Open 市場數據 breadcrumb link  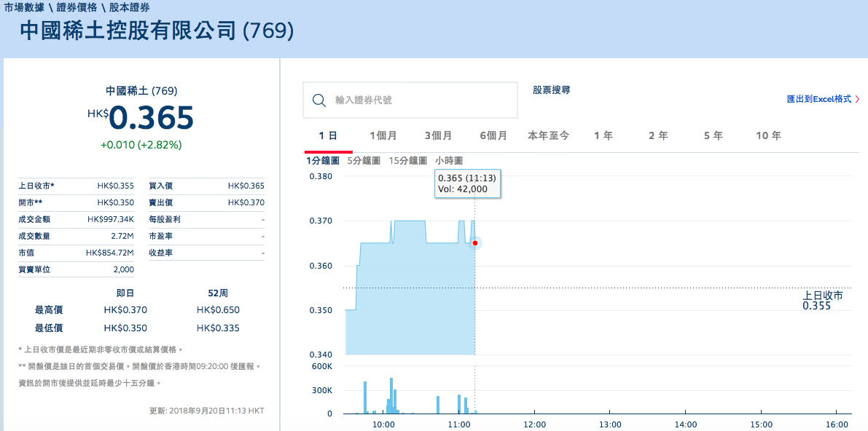click(x=23, y=7)
